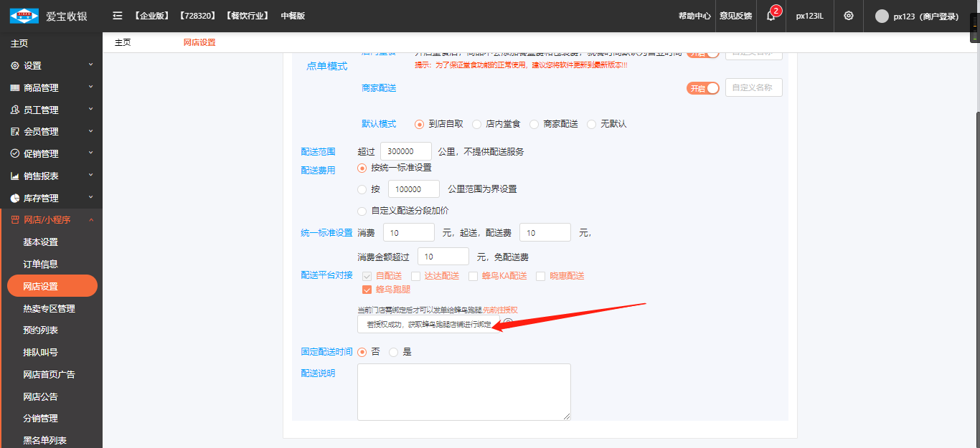The width and height of the screenshot is (980, 448).
Task: Open the 帮助中心 link
Action: coord(694,16)
